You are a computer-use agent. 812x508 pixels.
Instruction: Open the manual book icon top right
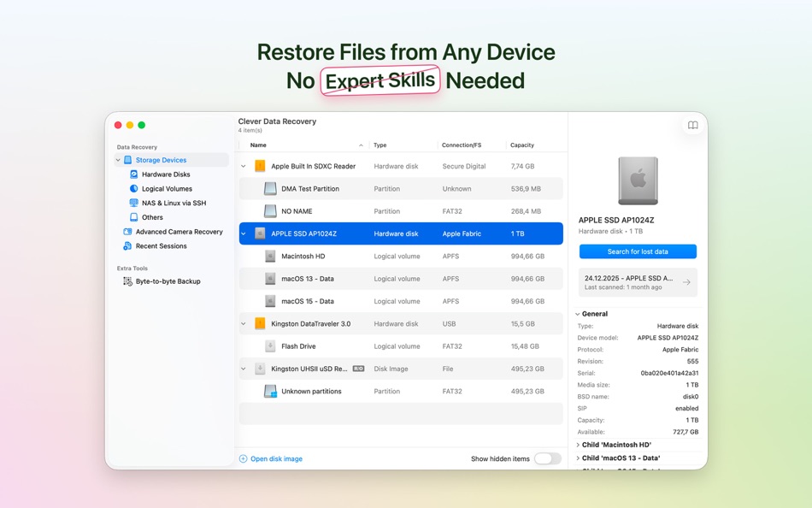(692, 125)
